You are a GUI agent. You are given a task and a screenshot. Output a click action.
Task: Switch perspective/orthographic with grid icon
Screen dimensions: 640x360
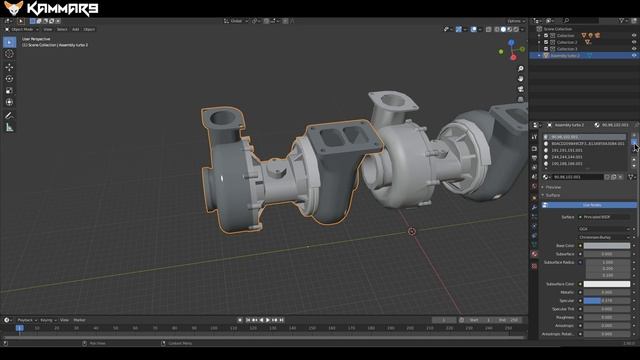point(520,99)
